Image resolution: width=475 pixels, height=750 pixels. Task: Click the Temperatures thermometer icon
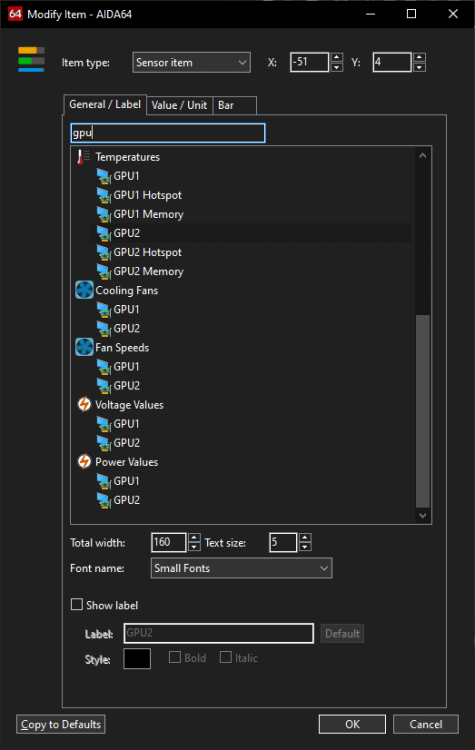pyautogui.click(x=84, y=156)
